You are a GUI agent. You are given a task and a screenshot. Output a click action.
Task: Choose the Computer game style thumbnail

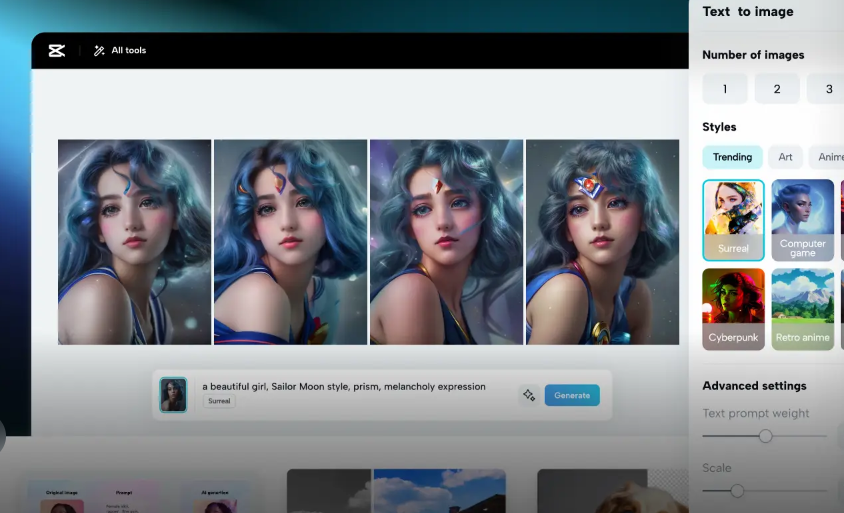click(803, 220)
